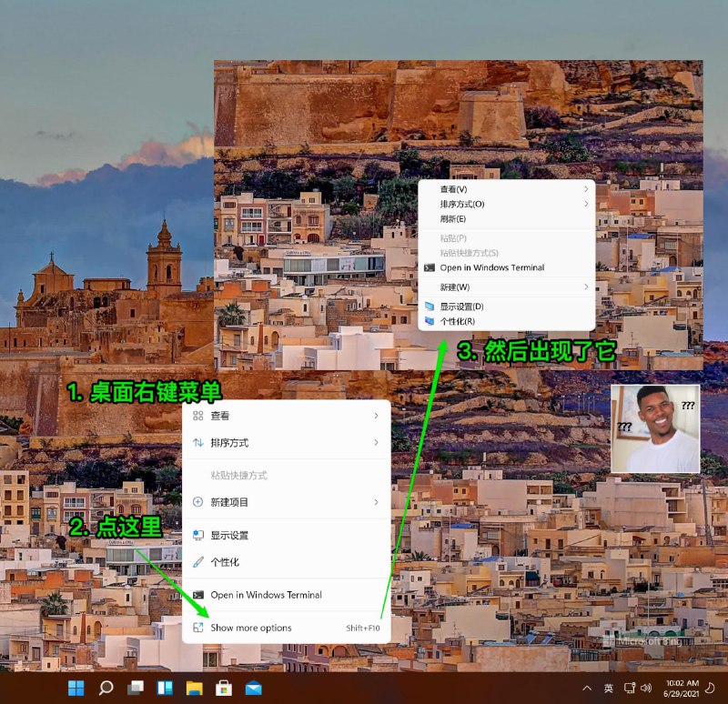728x704 pixels.
Task: Open Microsoft Store from the taskbar
Action: pyautogui.click(x=224, y=688)
